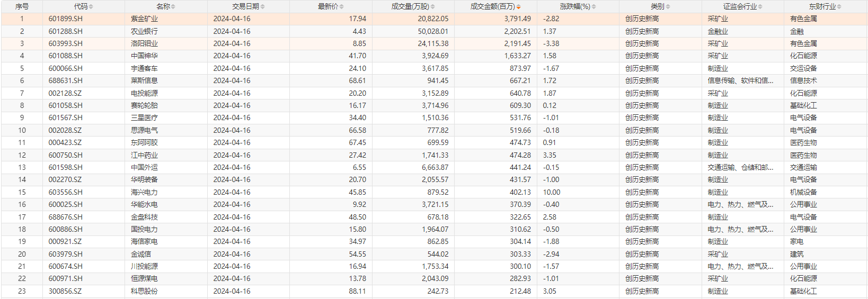
Task: Select stock code 688631.SH
Action: 65,80
